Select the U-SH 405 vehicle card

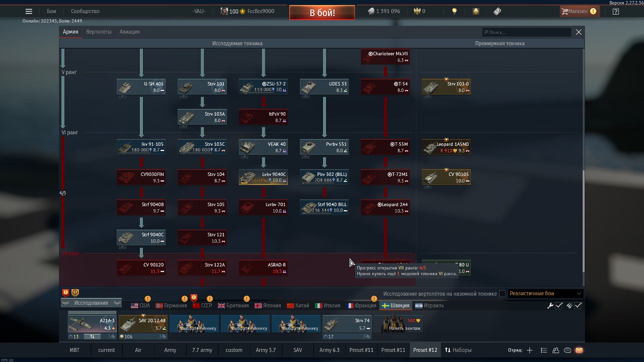pos(141,87)
